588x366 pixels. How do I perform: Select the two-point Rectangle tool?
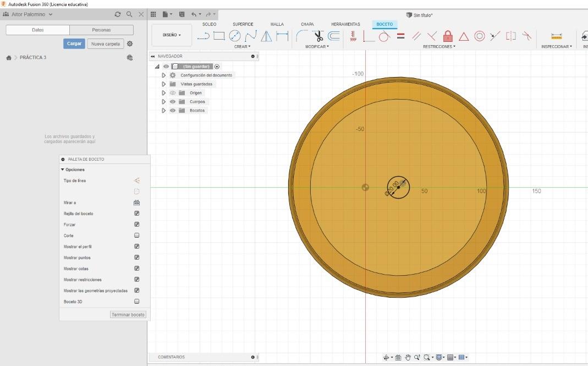[x=219, y=36]
